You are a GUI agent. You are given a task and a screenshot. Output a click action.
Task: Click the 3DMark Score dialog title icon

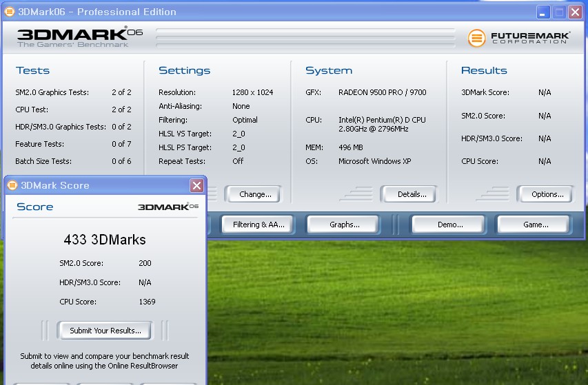point(12,185)
